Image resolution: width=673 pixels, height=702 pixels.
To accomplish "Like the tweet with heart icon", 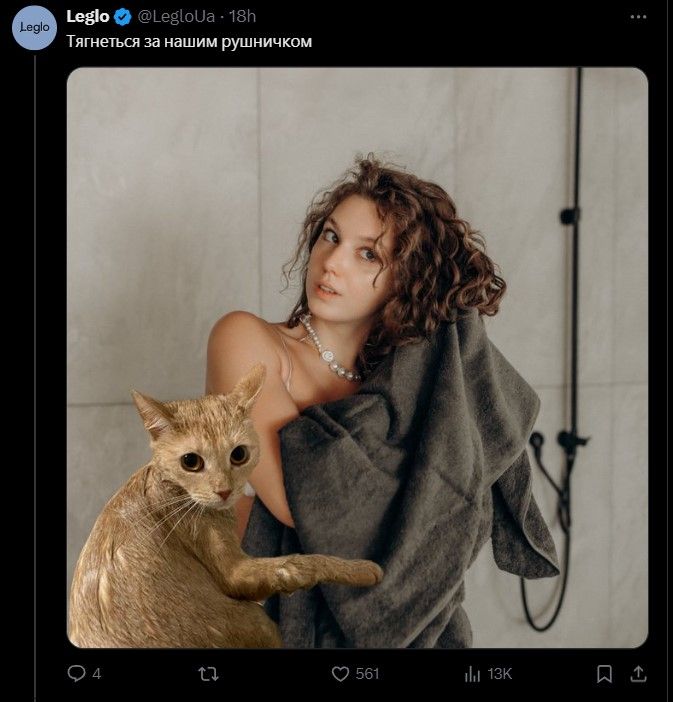I will (x=341, y=674).
